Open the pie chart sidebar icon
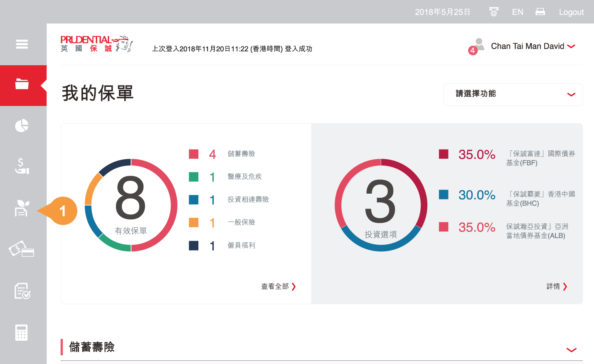 pos(22,125)
